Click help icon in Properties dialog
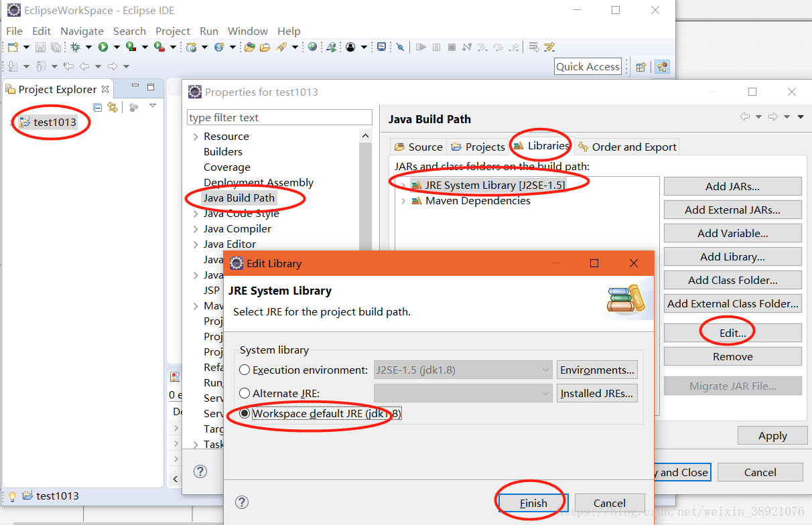 pos(200,471)
